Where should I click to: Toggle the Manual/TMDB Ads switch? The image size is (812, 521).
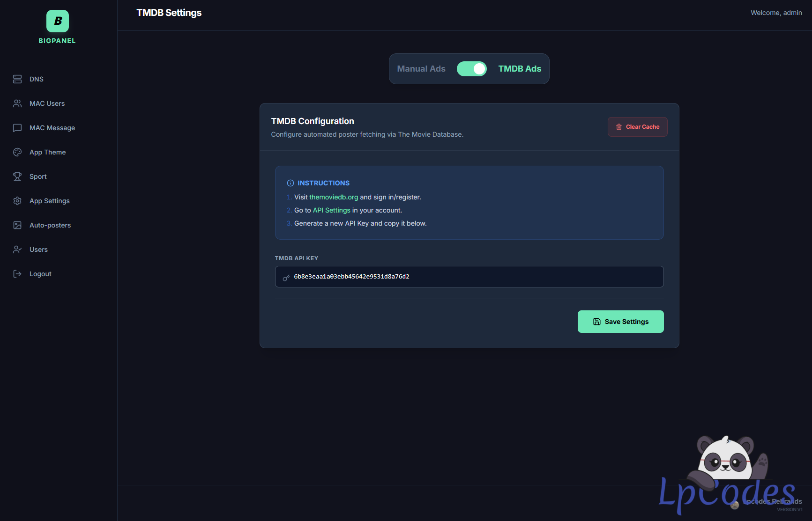[x=471, y=69]
